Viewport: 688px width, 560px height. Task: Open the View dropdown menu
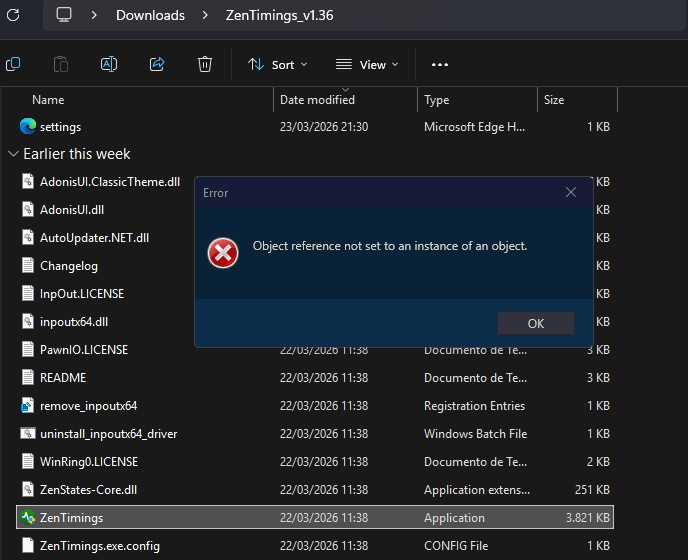(x=367, y=64)
